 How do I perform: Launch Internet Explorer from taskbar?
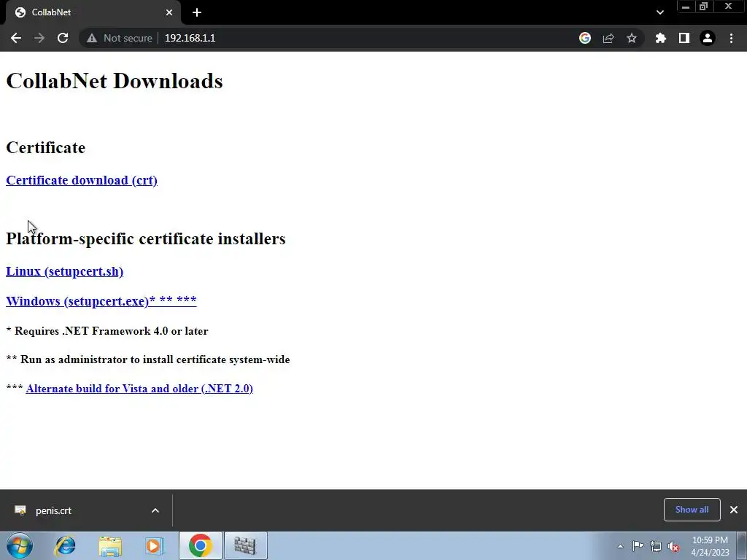click(65, 545)
